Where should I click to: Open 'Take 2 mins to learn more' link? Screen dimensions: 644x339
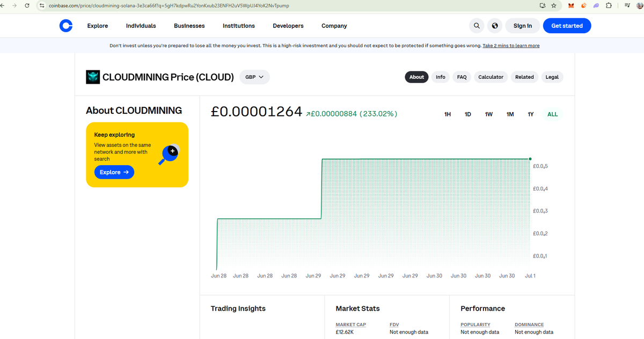(x=511, y=46)
